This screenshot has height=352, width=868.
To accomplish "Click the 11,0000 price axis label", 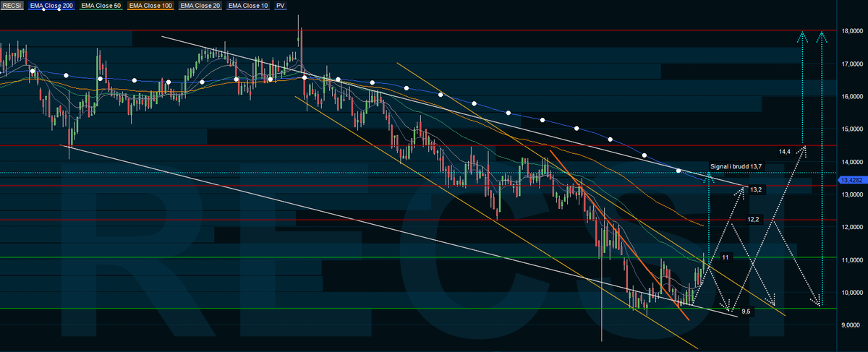I will pyautogui.click(x=851, y=259).
